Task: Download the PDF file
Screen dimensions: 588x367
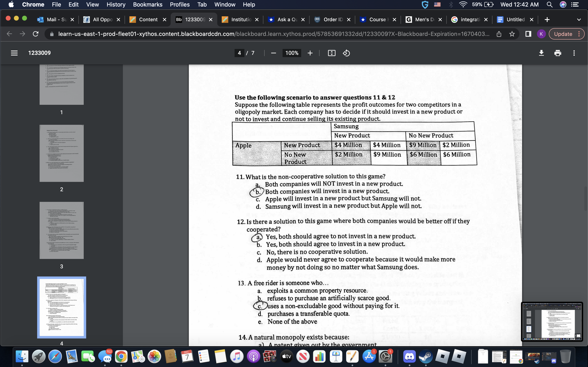Action: point(541,53)
